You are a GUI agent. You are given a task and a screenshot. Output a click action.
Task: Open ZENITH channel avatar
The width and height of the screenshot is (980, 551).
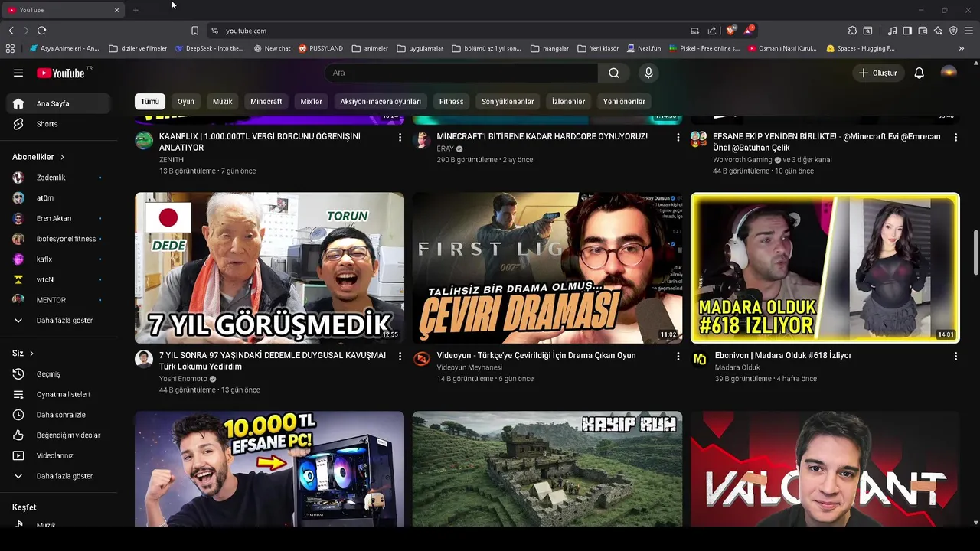[144, 140]
